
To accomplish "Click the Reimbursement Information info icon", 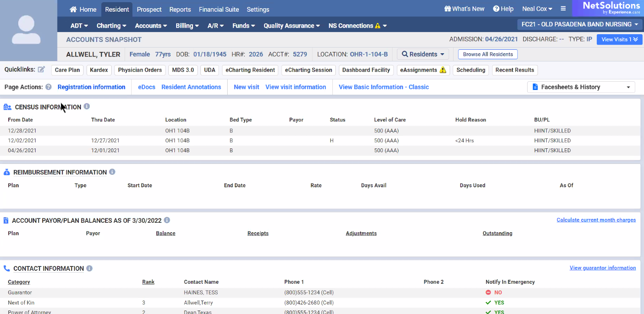I will (x=112, y=172).
